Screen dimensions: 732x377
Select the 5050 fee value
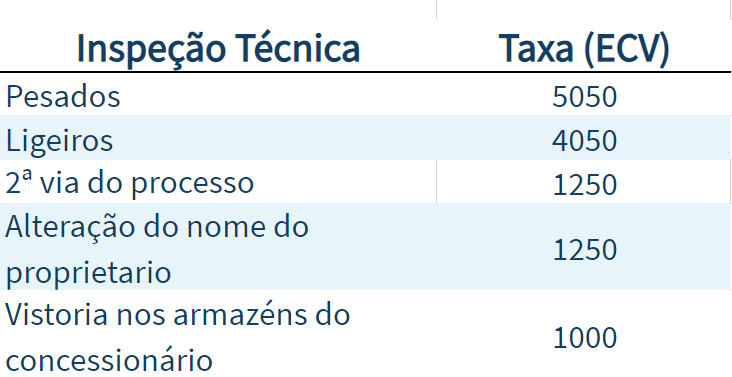[x=584, y=97]
